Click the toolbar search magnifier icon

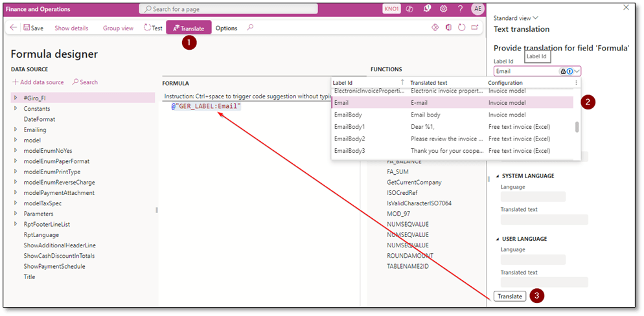click(251, 28)
